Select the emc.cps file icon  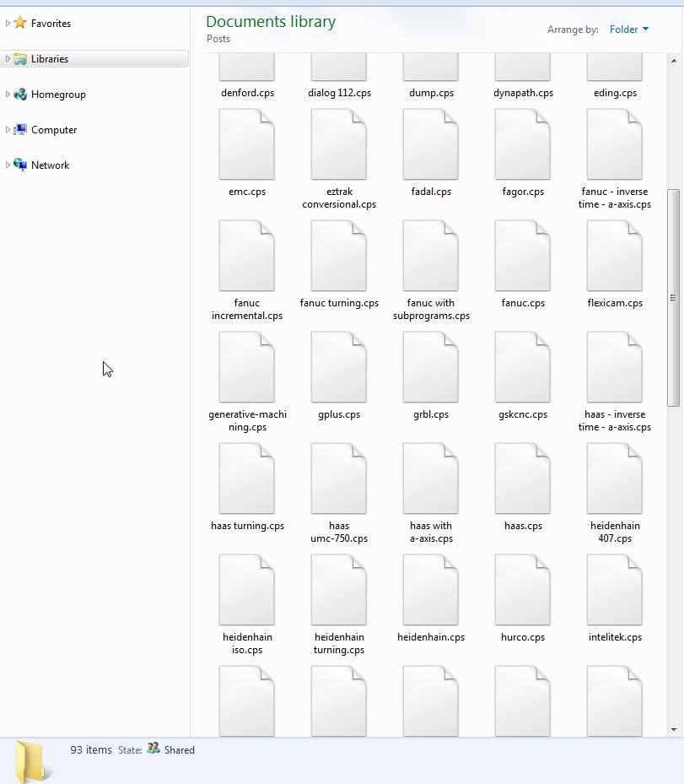click(246, 145)
